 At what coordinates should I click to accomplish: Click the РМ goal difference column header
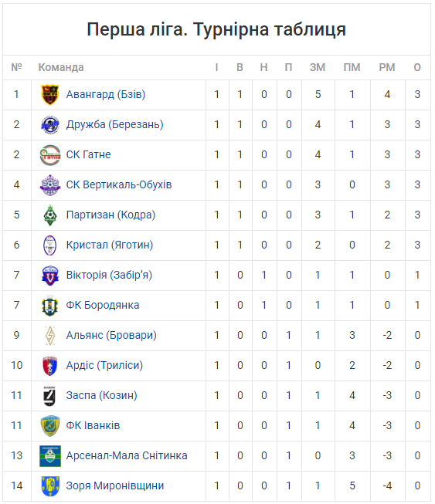tap(387, 67)
